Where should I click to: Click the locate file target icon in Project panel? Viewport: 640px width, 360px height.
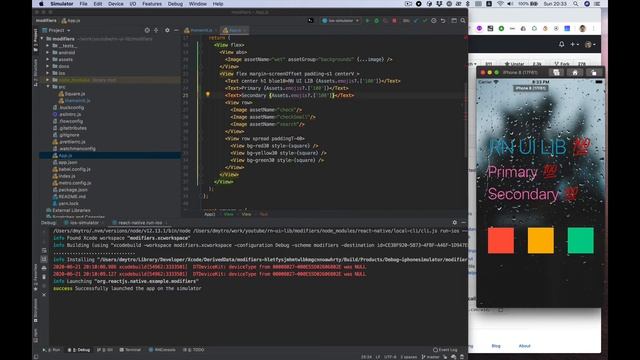[147, 30]
